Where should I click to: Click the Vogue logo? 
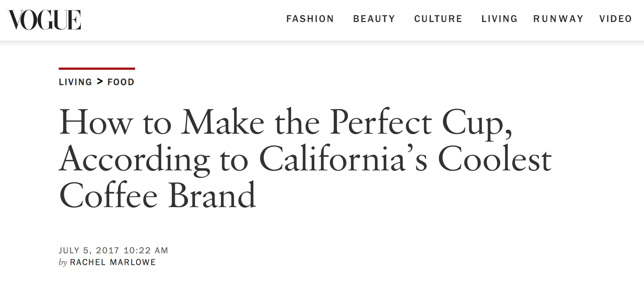[x=44, y=19]
